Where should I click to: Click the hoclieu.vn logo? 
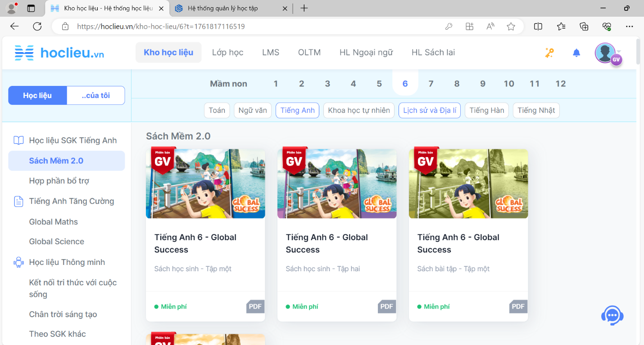59,53
